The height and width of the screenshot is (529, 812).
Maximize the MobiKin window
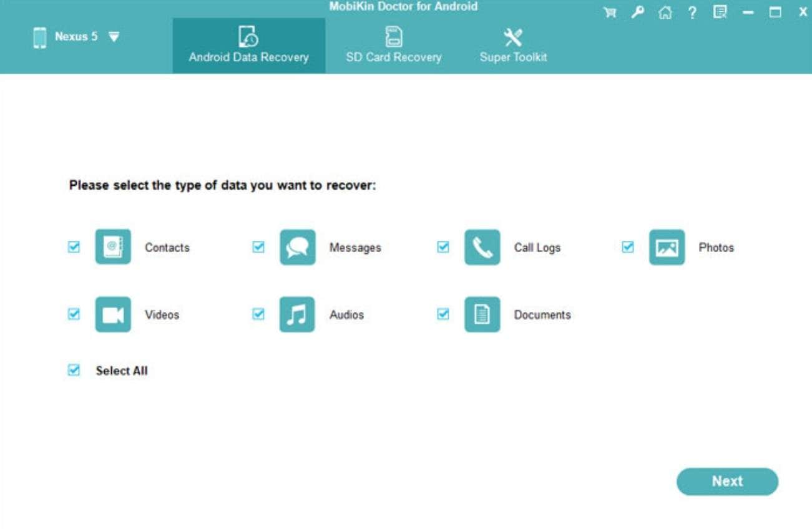(x=775, y=12)
